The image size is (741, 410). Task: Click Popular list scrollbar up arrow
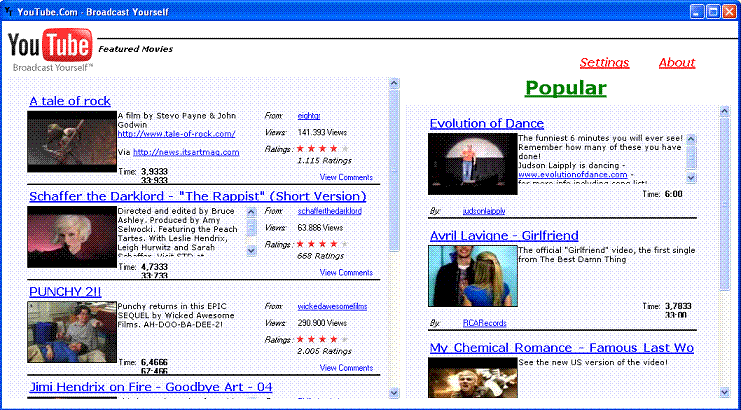tap(725, 111)
